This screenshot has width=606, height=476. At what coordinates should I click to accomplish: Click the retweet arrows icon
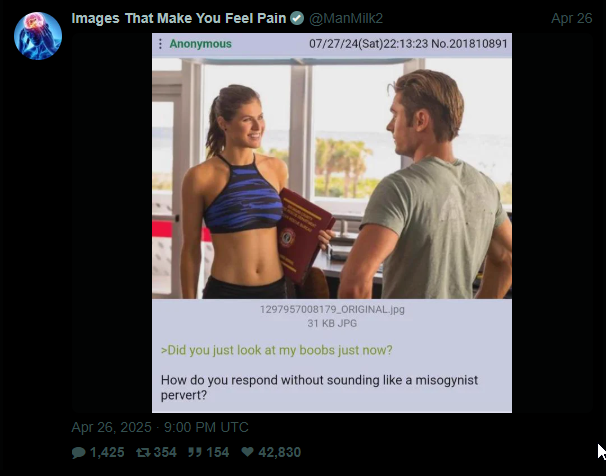[x=143, y=452]
